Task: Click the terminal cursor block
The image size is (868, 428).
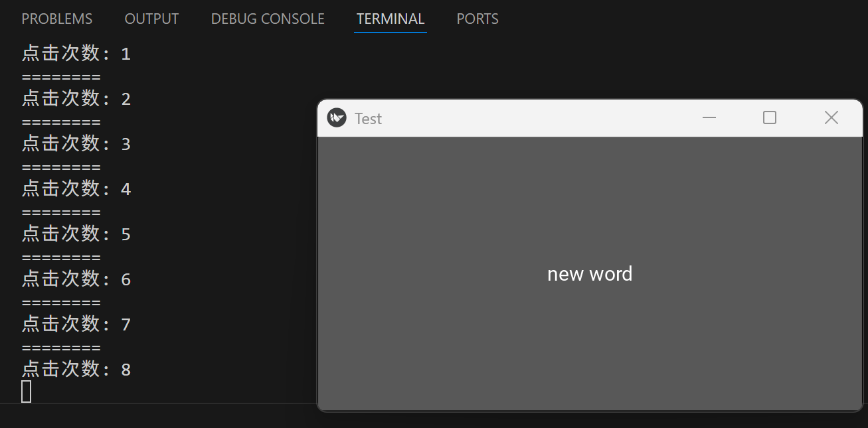Action: click(x=27, y=392)
